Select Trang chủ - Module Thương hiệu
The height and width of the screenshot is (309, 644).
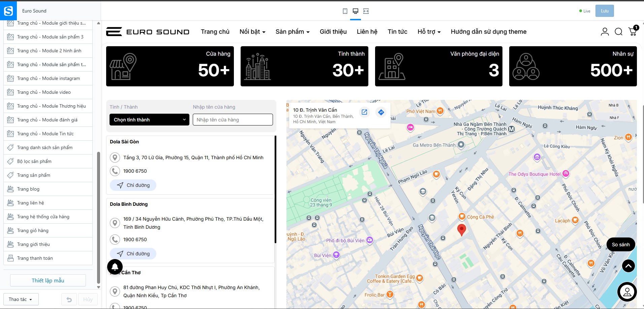click(x=48, y=106)
